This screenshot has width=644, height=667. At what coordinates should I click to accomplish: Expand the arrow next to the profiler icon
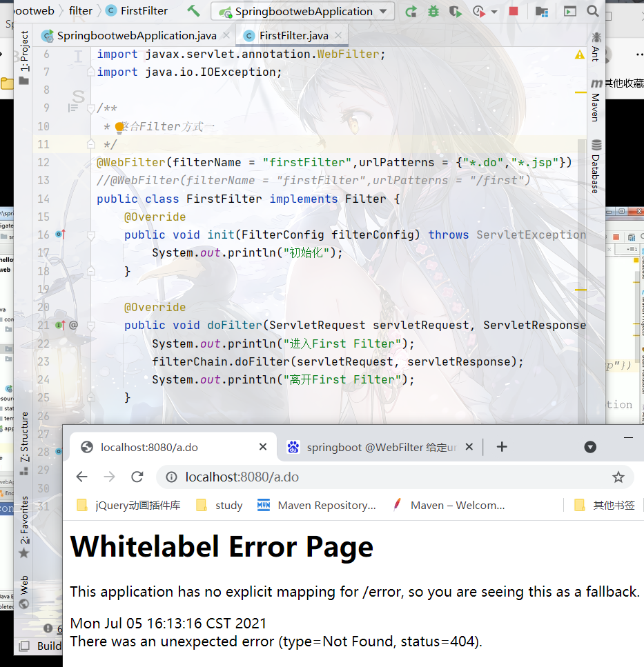(494, 12)
